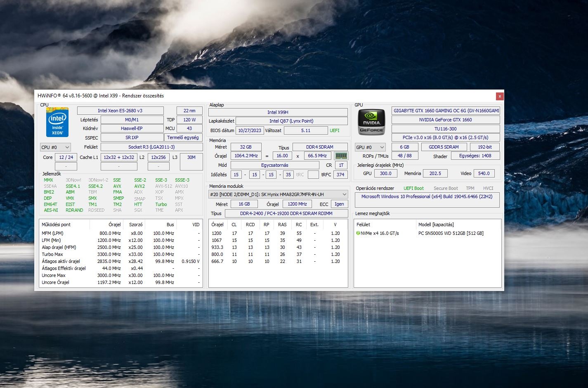
Task: Click the Modell [kapacitás] column header
Action: [x=436, y=225]
